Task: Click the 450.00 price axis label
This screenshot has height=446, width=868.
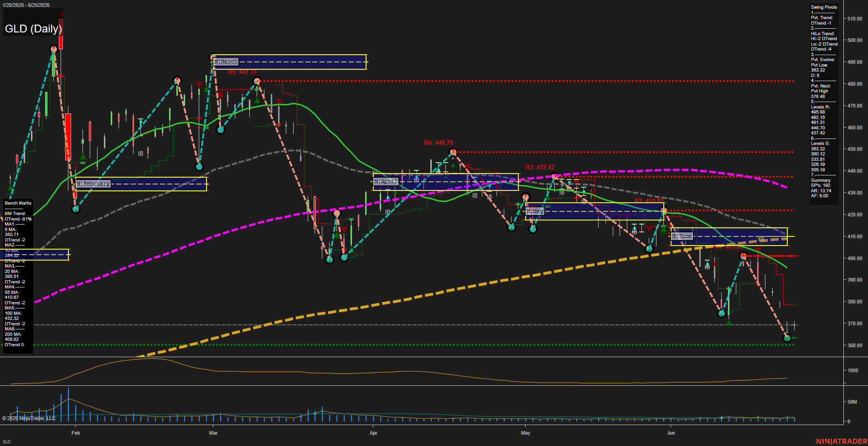Action: coord(855,149)
